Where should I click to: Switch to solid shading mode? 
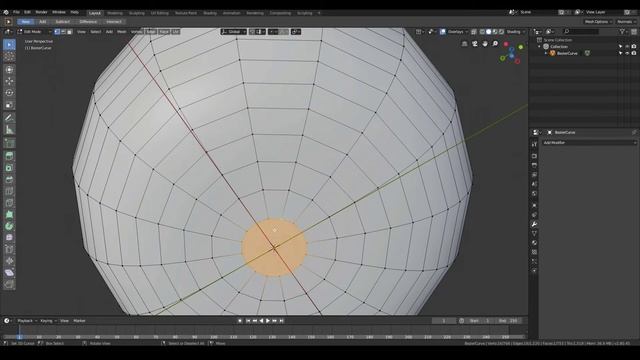(x=489, y=31)
